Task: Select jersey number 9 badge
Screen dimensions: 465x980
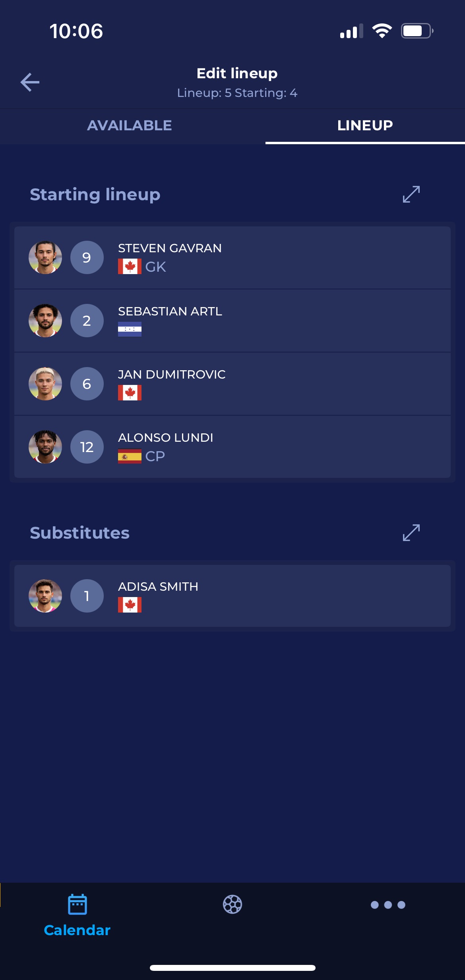Action: point(87,257)
